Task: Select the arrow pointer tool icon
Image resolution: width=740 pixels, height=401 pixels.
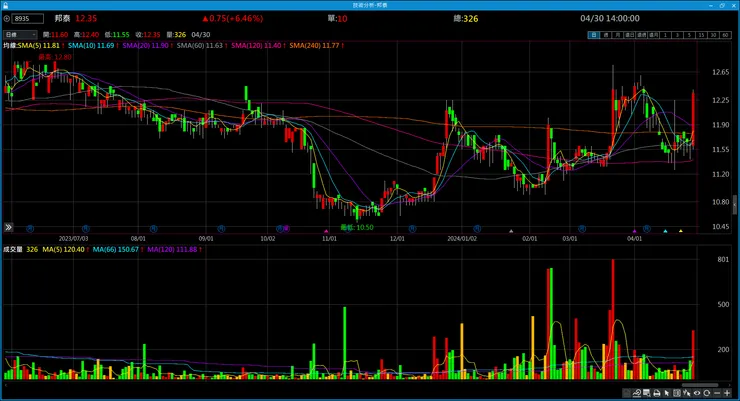Action: pyautogui.click(x=666, y=393)
